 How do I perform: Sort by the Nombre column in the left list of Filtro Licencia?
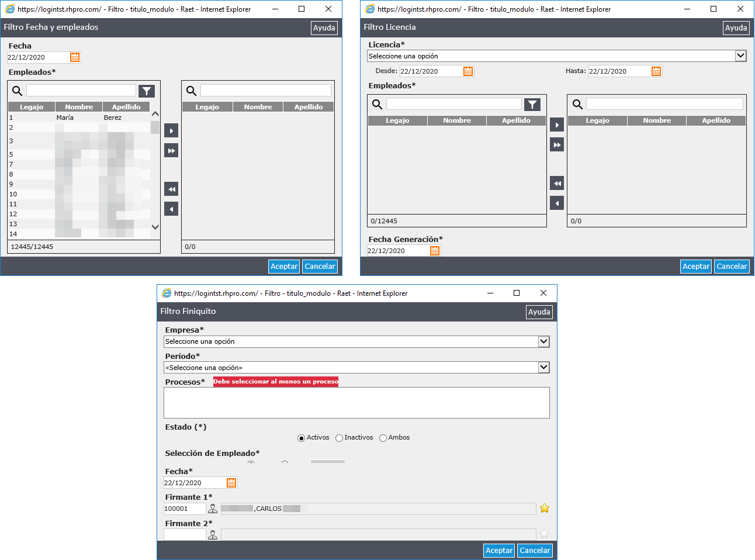coord(457,120)
